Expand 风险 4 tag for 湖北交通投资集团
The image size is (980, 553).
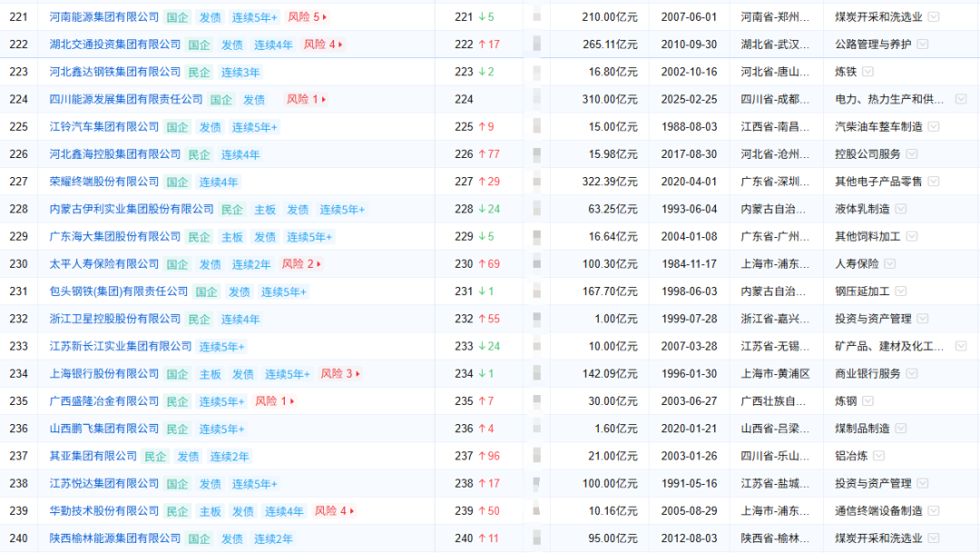pos(323,44)
